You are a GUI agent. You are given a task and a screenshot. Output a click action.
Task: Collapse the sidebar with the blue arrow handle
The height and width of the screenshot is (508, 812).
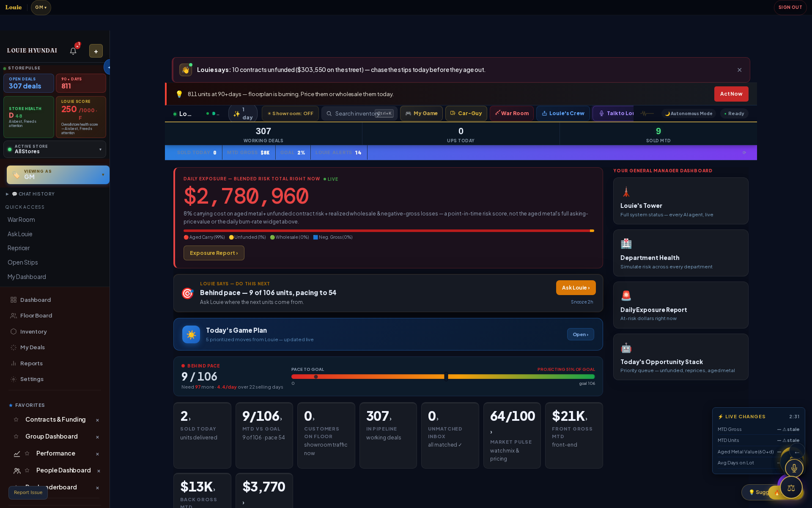coord(107,67)
